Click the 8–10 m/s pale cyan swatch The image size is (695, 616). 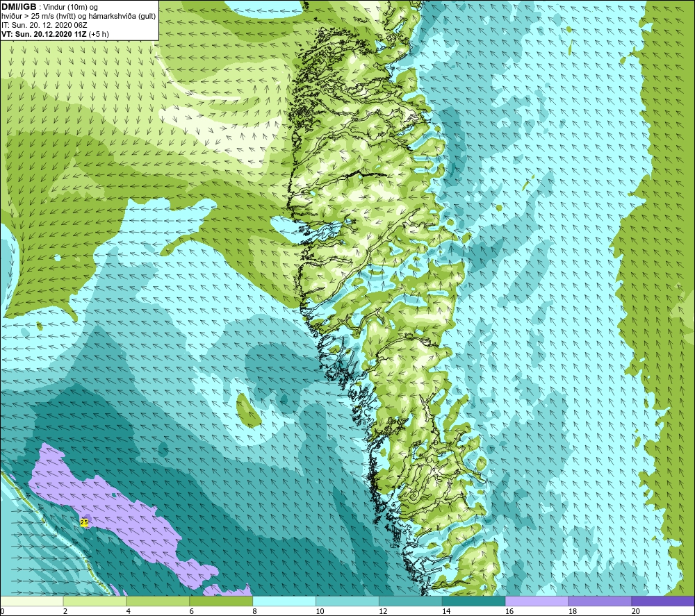(x=284, y=601)
